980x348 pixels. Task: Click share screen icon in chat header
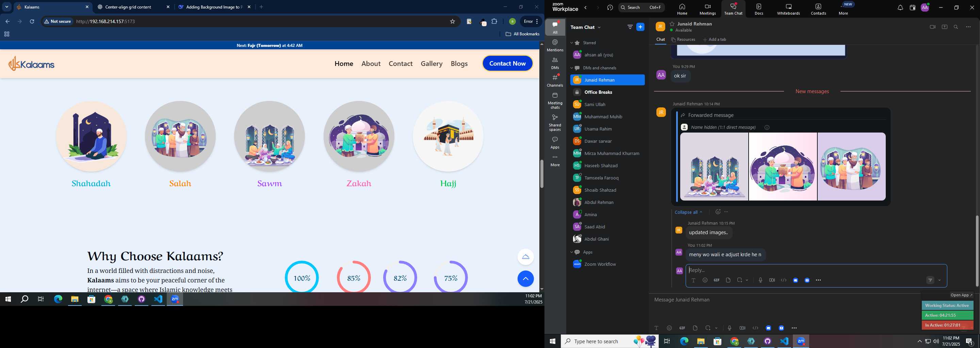pyautogui.click(x=944, y=27)
